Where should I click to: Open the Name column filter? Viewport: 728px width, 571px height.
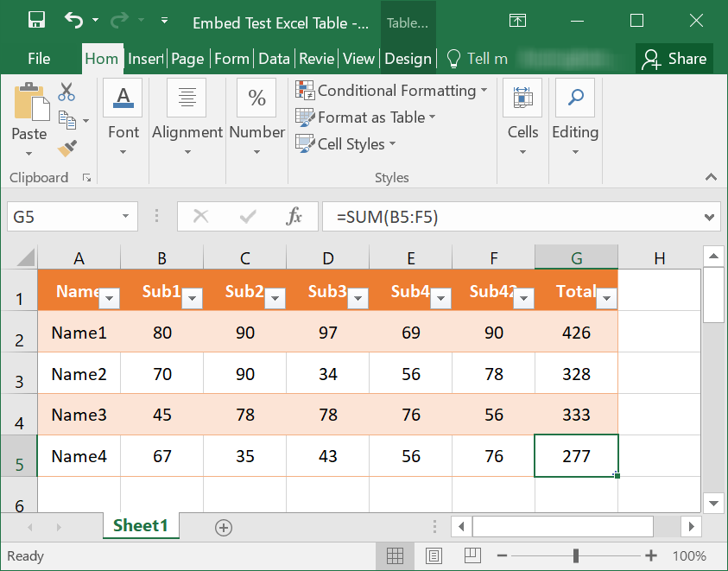[109, 297]
